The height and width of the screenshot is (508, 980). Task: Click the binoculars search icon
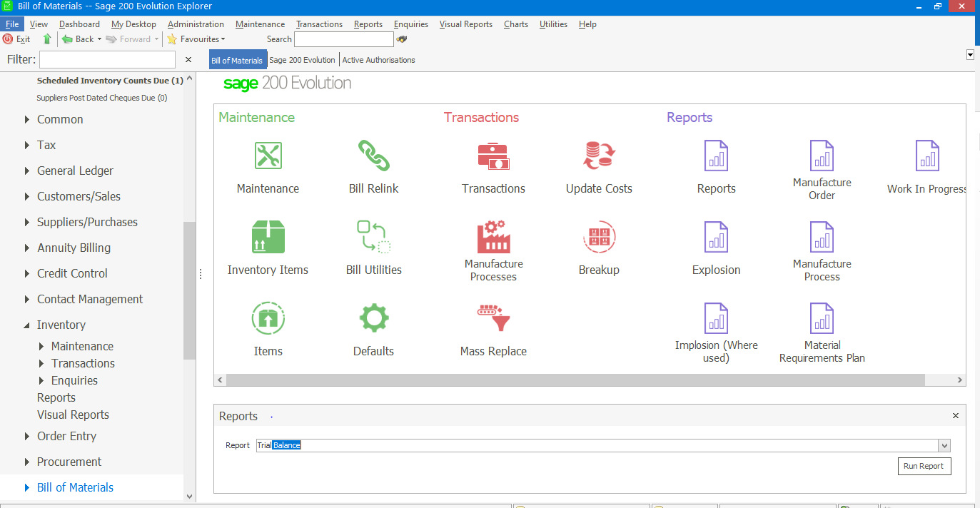click(402, 39)
